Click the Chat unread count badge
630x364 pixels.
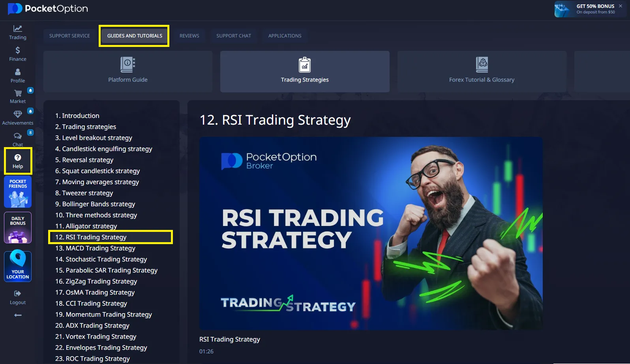[x=30, y=133]
